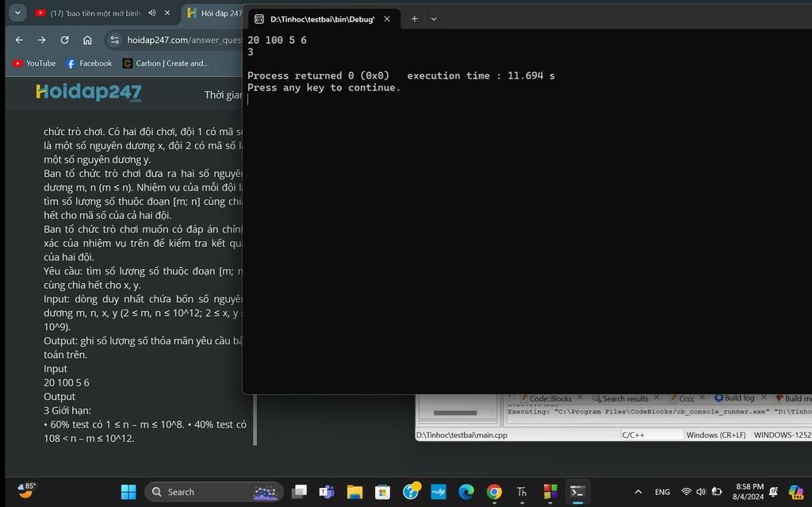Screen dimensions: 812x507
Task: Go forward in Chrome
Action: point(42,40)
